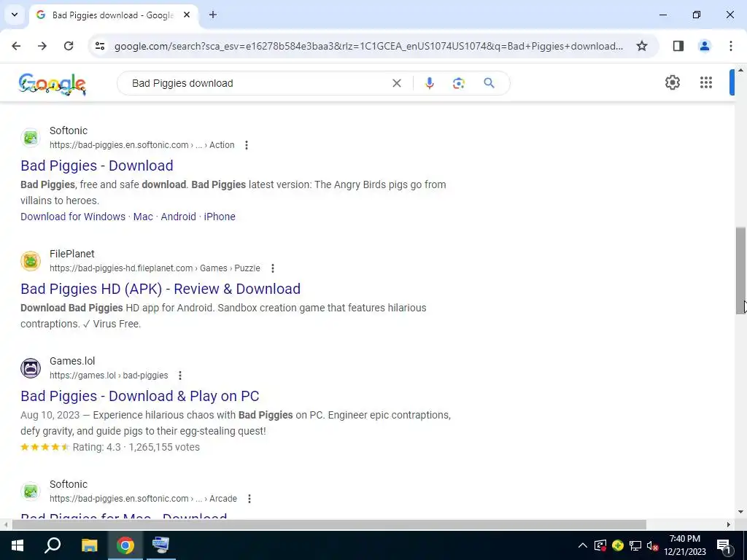Screen dimensions: 747x560
Task: Go forward one page in Chrome
Action: pyautogui.click(x=42, y=46)
